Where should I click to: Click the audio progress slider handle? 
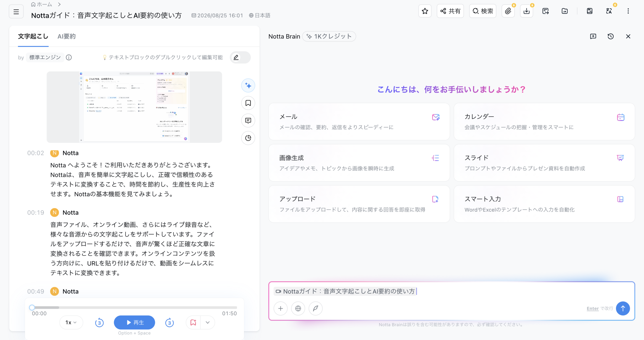[x=32, y=307]
